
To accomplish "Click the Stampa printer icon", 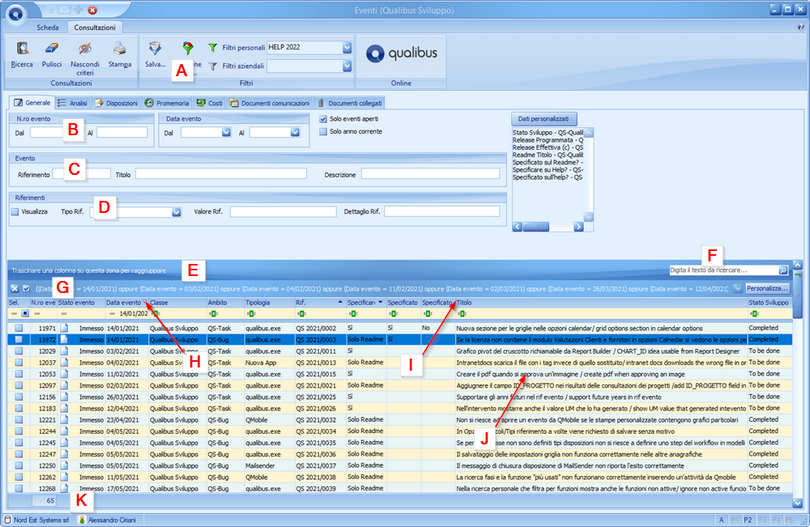I will coord(119,49).
